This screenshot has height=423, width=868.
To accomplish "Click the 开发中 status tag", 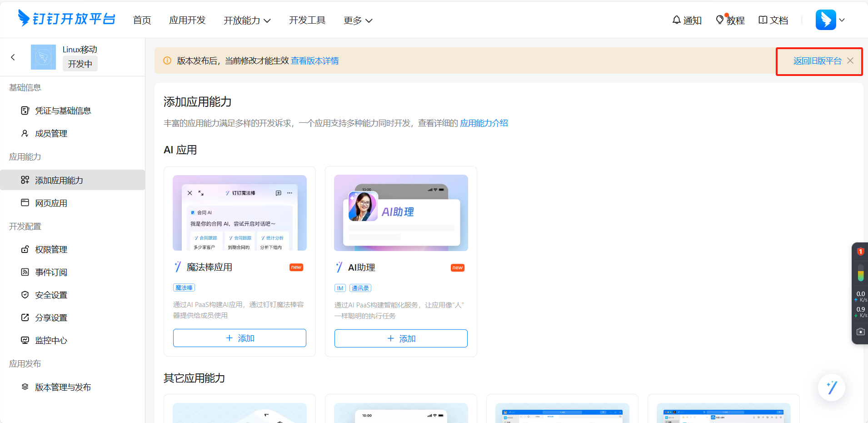I will pyautogui.click(x=80, y=64).
